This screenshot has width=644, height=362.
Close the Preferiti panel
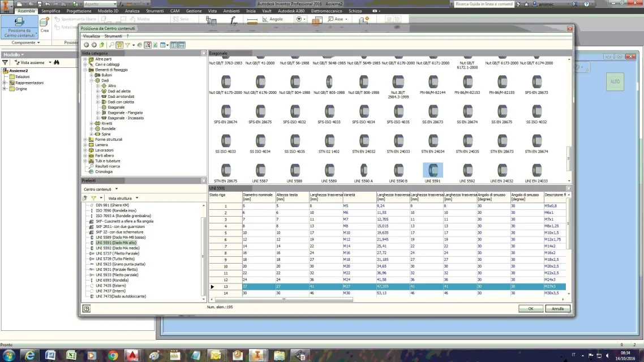[204, 180]
